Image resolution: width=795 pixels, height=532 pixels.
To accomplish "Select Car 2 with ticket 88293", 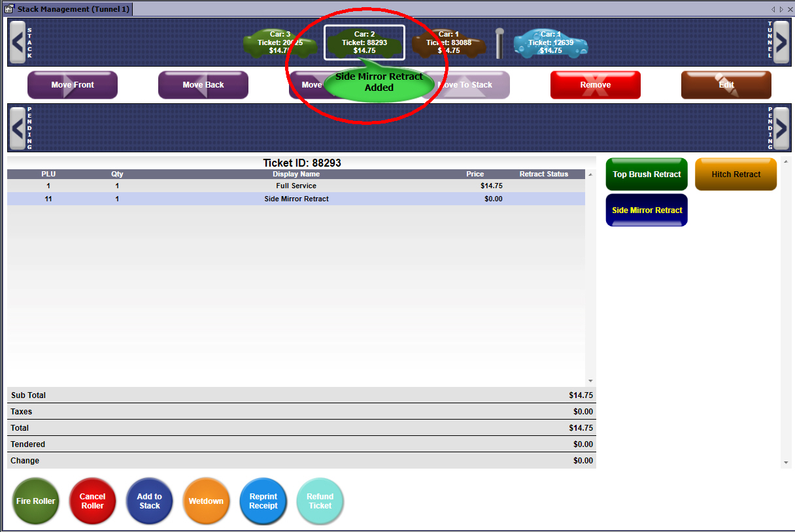I will (x=364, y=42).
